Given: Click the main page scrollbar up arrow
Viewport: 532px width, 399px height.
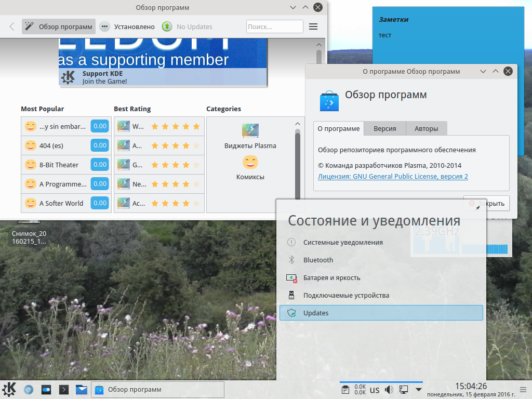Looking at the screenshot, I should (x=318, y=45).
